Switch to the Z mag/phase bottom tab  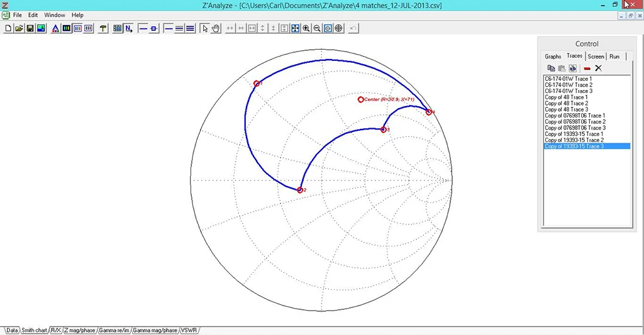point(80,330)
